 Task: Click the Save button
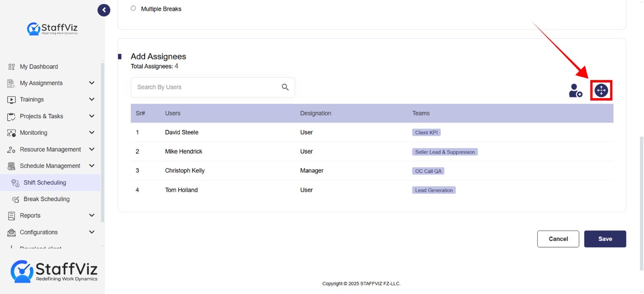605,239
